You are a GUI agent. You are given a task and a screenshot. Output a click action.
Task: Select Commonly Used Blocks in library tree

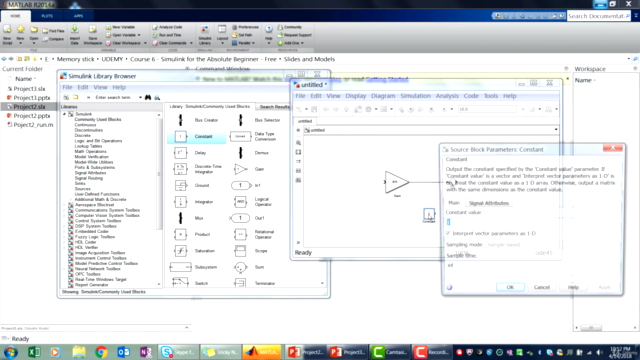click(98, 120)
